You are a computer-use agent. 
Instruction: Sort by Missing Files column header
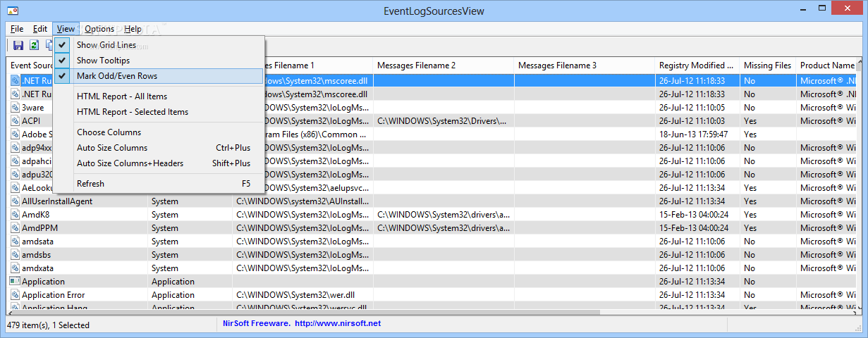(768, 65)
